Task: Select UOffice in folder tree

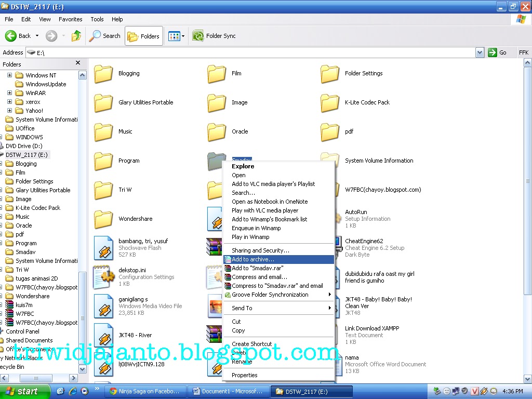Action: point(25,128)
